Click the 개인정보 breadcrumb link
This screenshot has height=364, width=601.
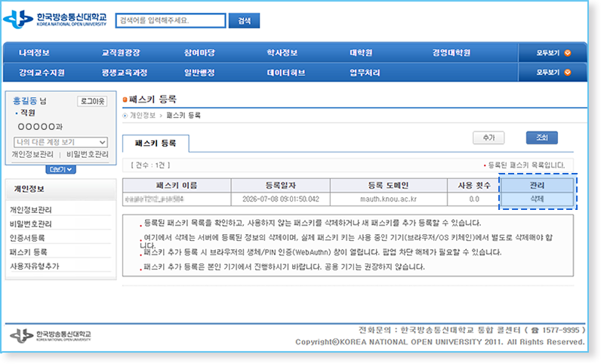point(143,116)
